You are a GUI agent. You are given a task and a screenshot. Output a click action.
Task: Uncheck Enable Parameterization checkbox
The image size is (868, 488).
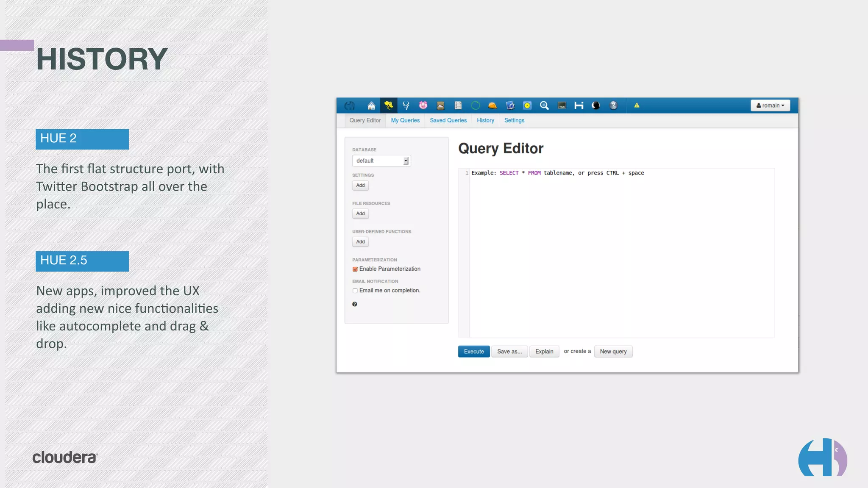355,269
